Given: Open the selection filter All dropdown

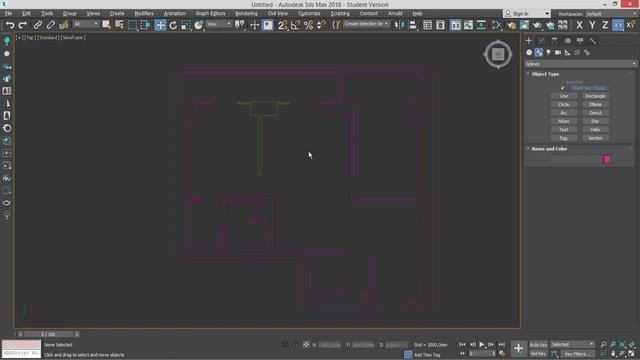Looking at the screenshot, I should point(85,24).
